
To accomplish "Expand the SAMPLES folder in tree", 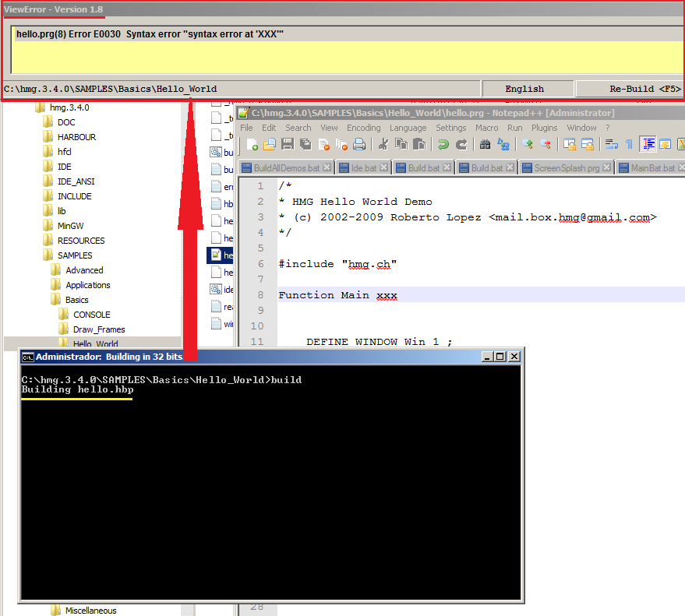I will tap(75, 255).
